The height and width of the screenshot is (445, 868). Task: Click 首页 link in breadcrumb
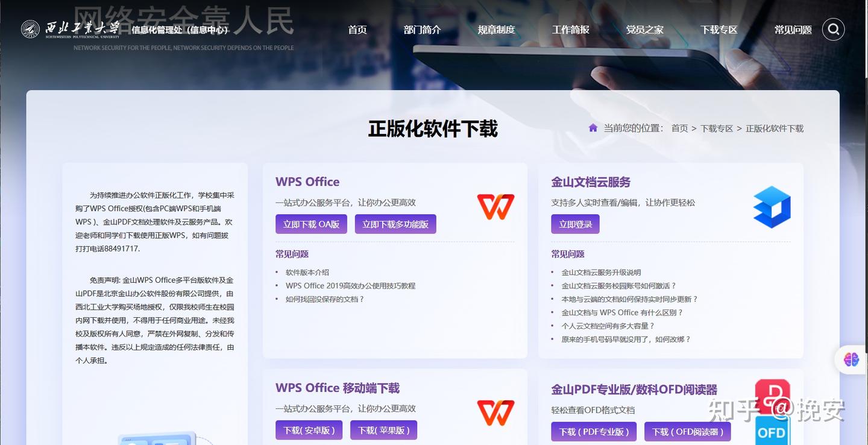(x=679, y=128)
